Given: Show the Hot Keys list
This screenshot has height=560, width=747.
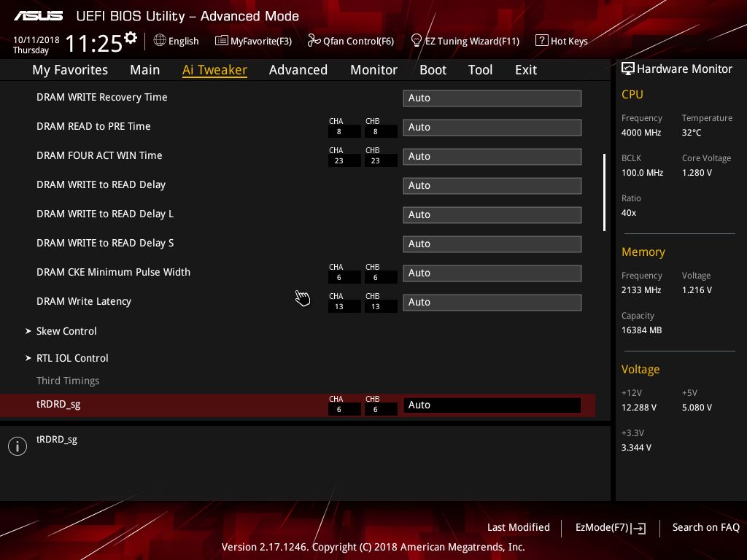Looking at the screenshot, I should click(569, 42).
